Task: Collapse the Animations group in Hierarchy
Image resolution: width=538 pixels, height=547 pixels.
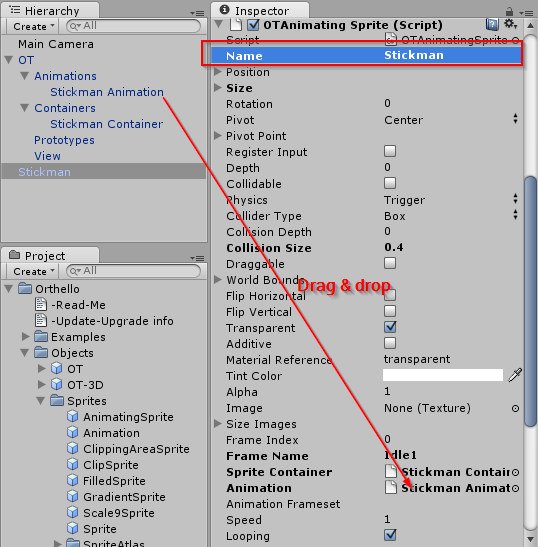Action: [x=24, y=76]
